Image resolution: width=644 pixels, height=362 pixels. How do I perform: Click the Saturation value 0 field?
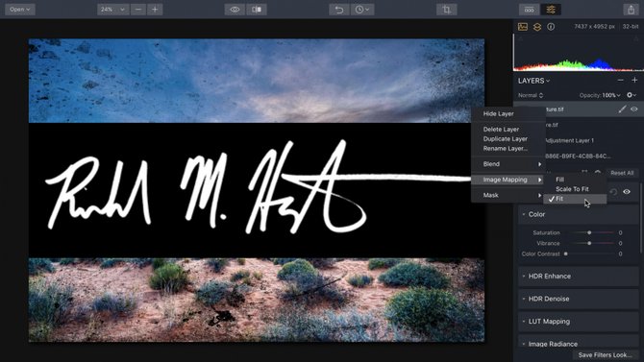click(x=620, y=232)
